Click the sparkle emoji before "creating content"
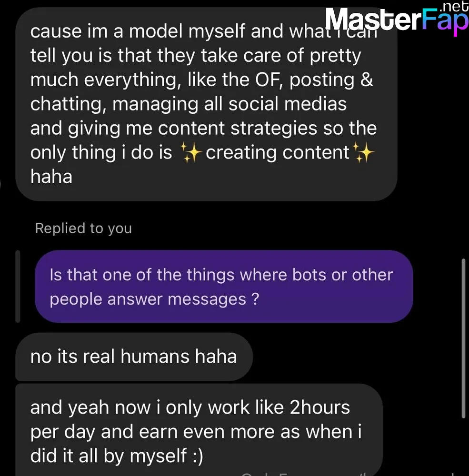The width and height of the screenshot is (469, 476). (191, 153)
